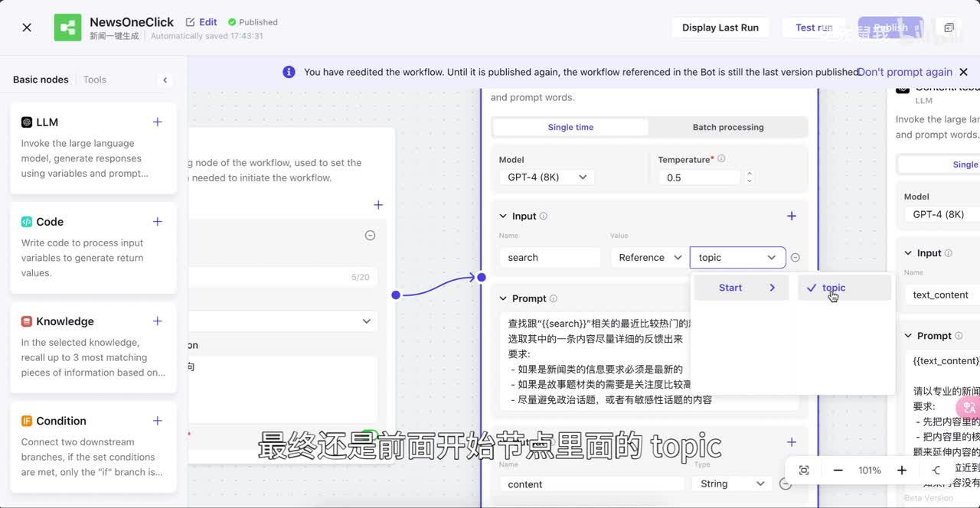Click the search name input field

click(550, 258)
